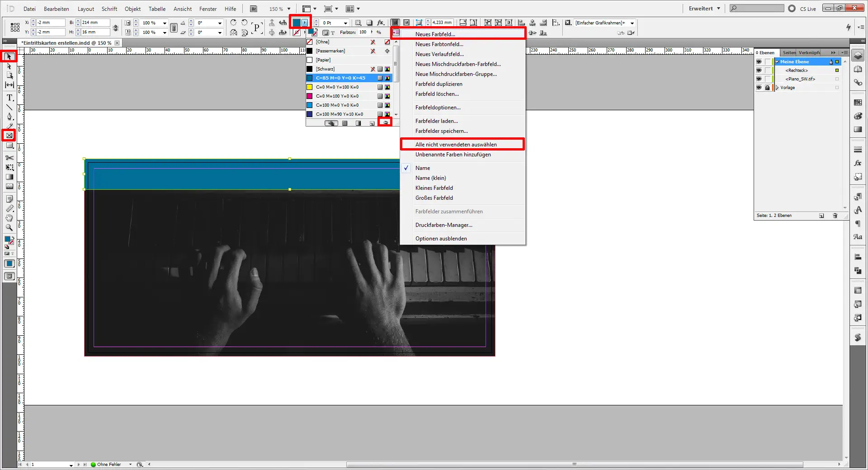Open the Tabelle menu

[157, 9]
